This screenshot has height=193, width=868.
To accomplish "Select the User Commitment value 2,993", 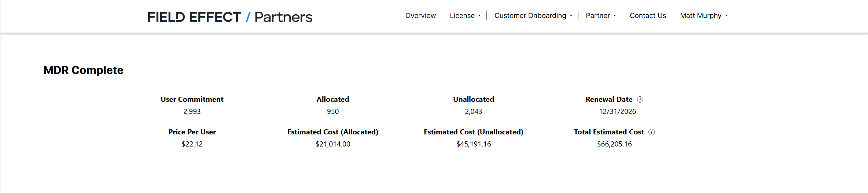I will click(x=192, y=111).
